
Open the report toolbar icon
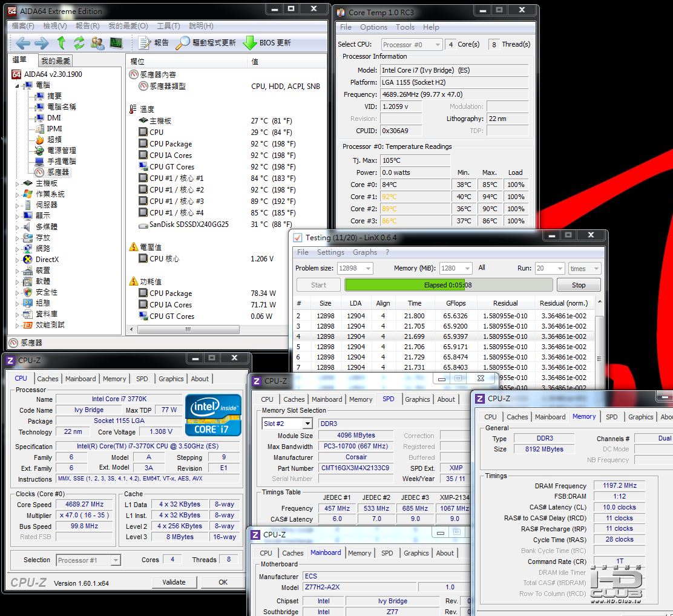click(144, 43)
